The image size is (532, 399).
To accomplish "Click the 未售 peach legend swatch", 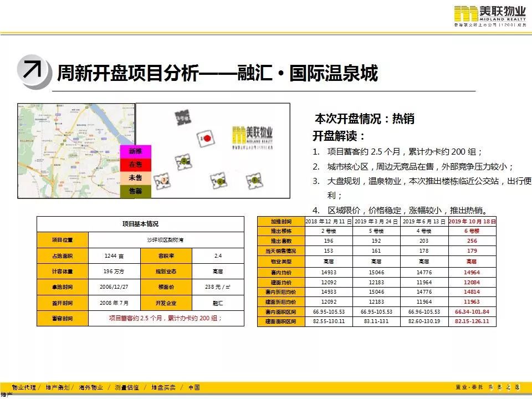I will tap(135, 178).
